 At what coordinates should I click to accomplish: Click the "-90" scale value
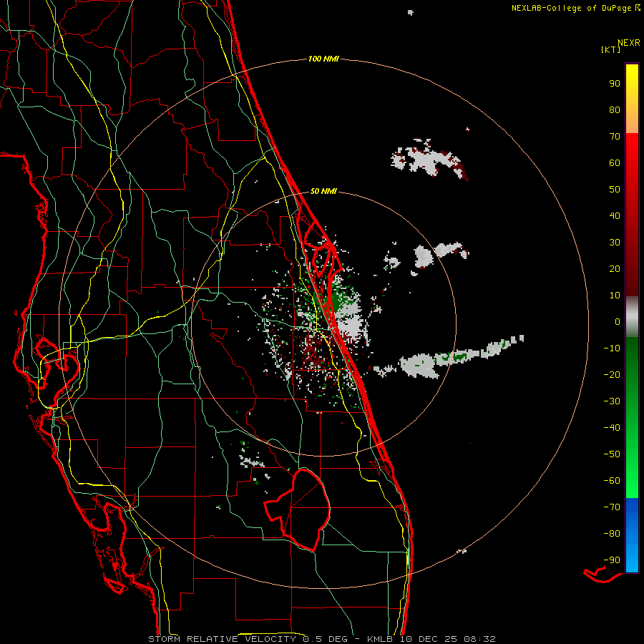click(x=612, y=560)
